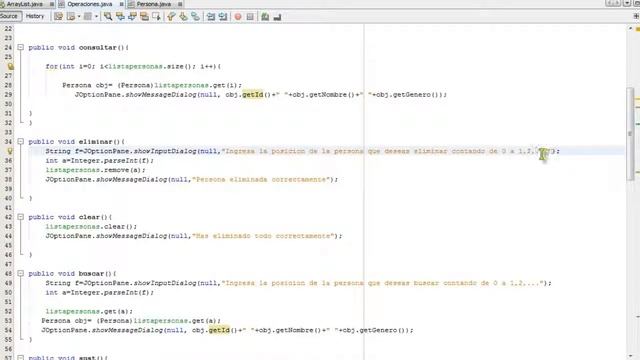The width and height of the screenshot is (640, 360).
Task: Open the Forward history dropdown arrow
Action: 96,17
